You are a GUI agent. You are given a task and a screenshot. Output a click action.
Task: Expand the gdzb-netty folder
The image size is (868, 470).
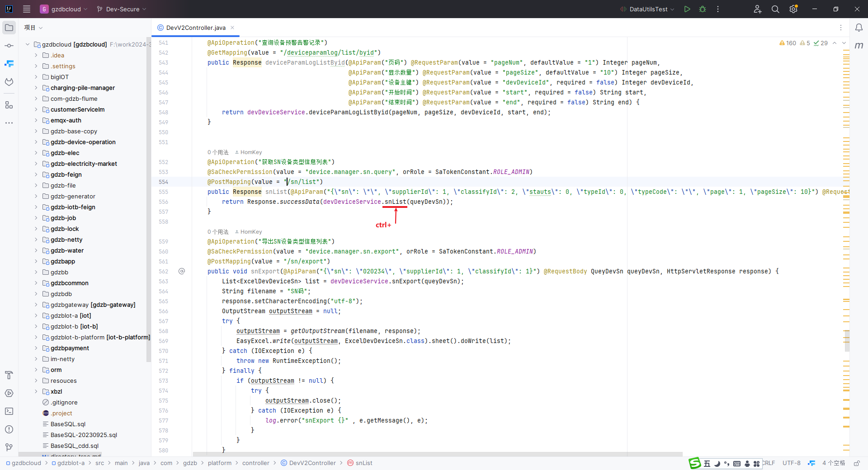point(36,240)
